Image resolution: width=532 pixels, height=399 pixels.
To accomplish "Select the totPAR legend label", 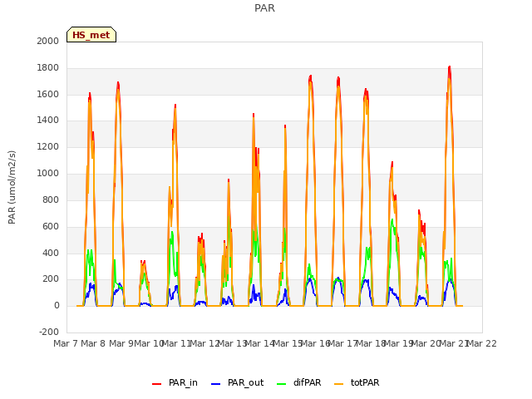I will pyautogui.click(x=365, y=383).
